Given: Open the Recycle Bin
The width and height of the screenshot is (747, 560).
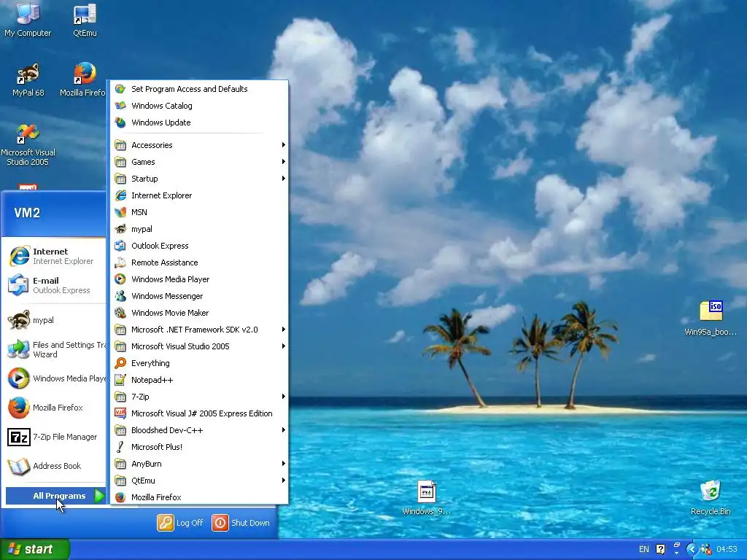Looking at the screenshot, I should [711, 497].
